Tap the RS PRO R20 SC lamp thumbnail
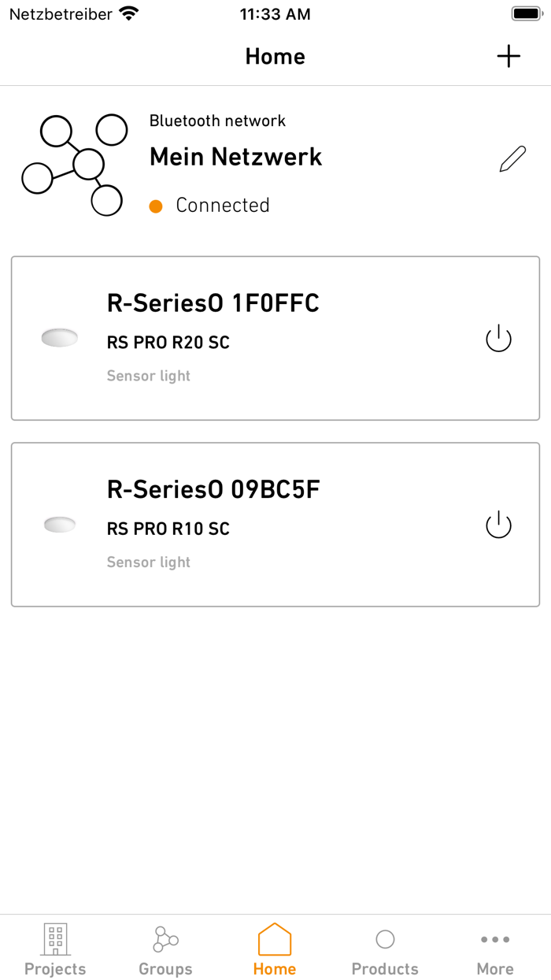The height and width of the screenshot is (980, 551). coord(60,338)
